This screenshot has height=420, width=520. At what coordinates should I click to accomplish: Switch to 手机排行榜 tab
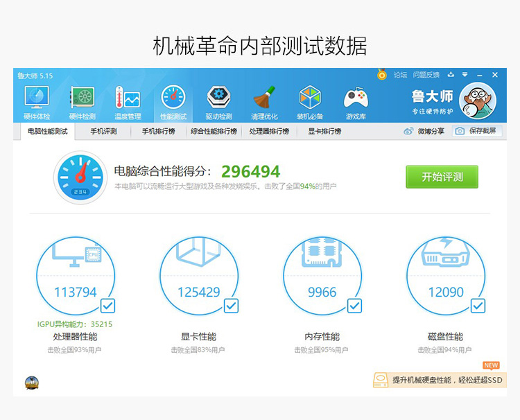coord(159,132)
